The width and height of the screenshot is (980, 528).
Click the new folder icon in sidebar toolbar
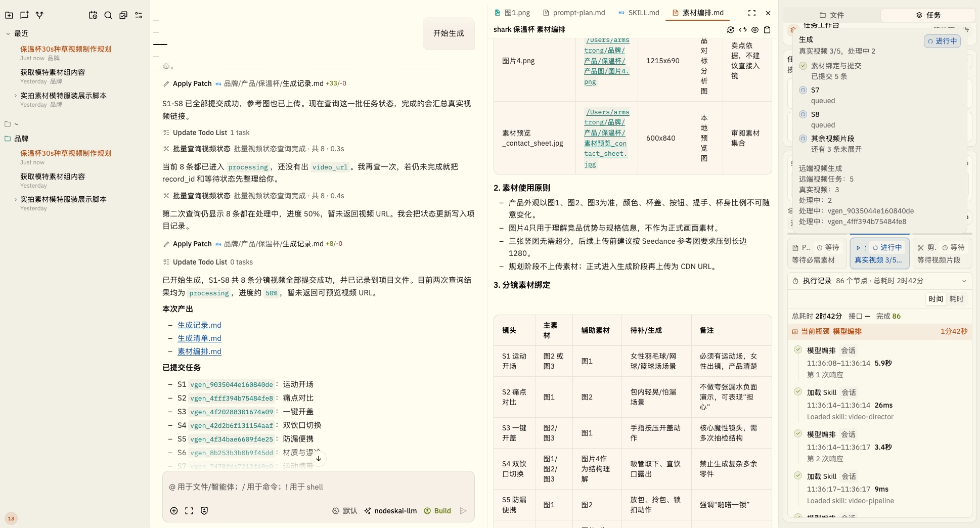(9, 15)
